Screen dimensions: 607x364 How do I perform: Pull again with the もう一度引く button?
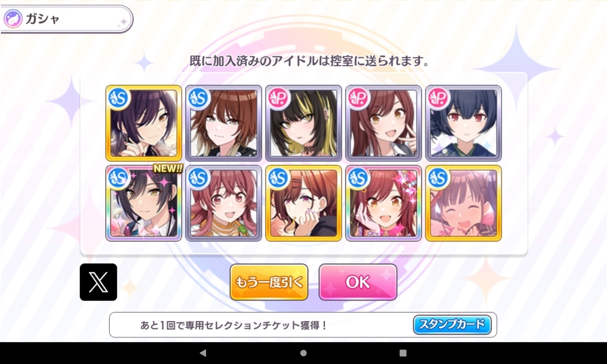(269, 282)
